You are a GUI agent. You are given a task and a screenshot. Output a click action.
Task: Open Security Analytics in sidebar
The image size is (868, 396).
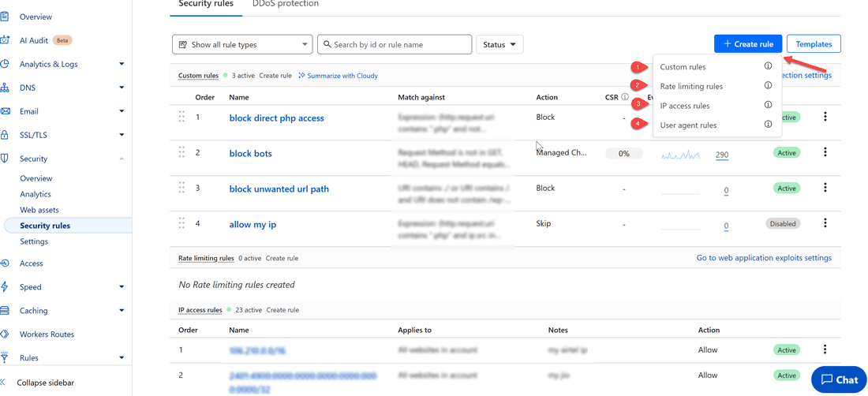[x=36, y=194]
